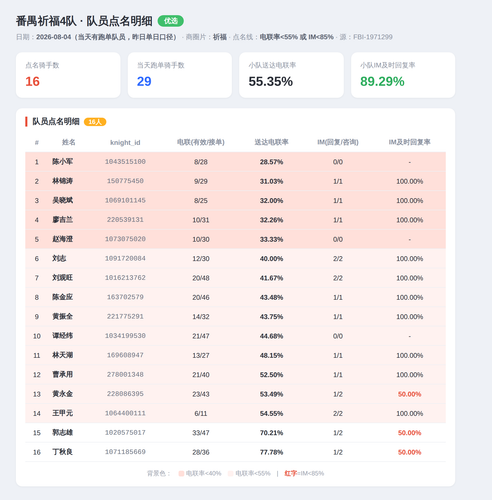Click the 31.03% call rate cell
The width and height of the screenshot is (492, 500).
coord(271,181)
